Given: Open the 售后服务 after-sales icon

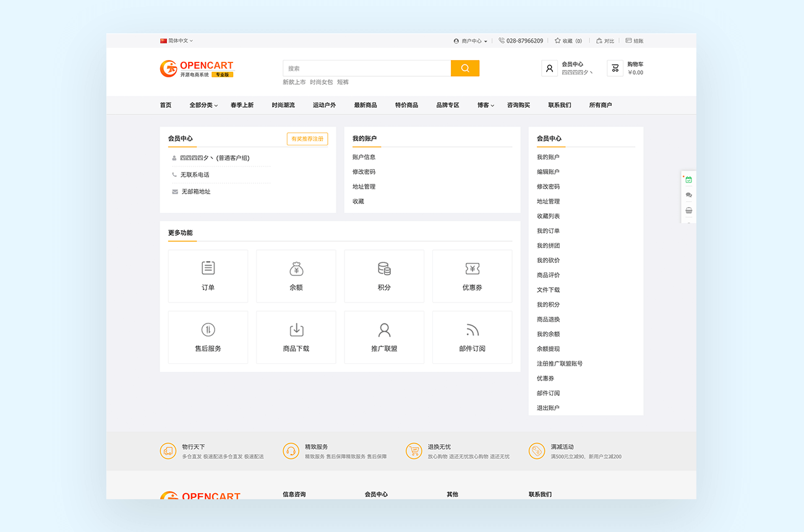Looking at the screenshot, I should (208, 330).
